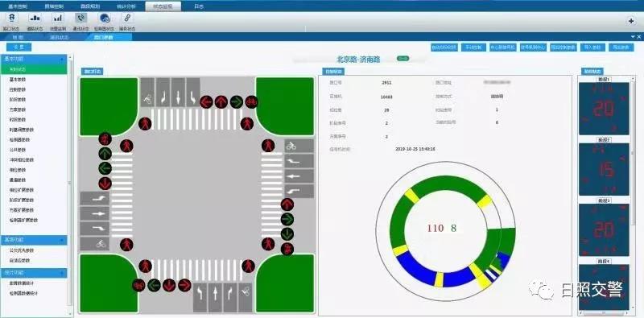Switch to the 日志 top menu tab
644x318 pixels.
(199, 6)
